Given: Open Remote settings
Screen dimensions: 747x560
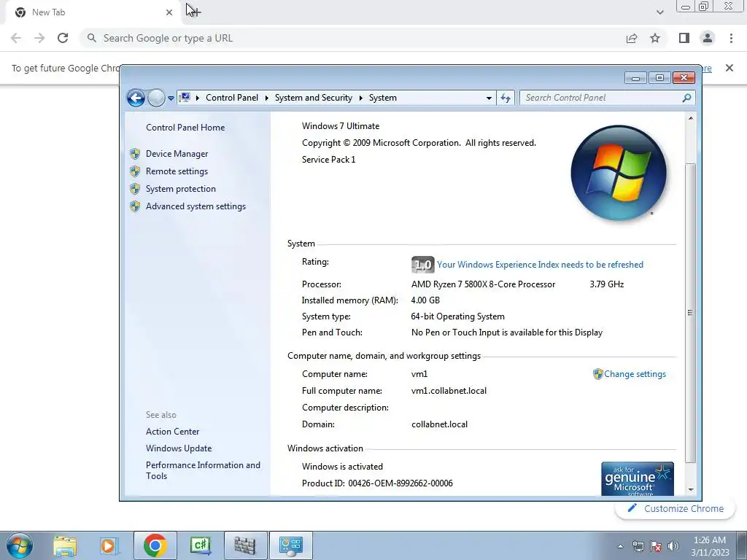Looking at the screenshot, I should (x=177, y=171).
